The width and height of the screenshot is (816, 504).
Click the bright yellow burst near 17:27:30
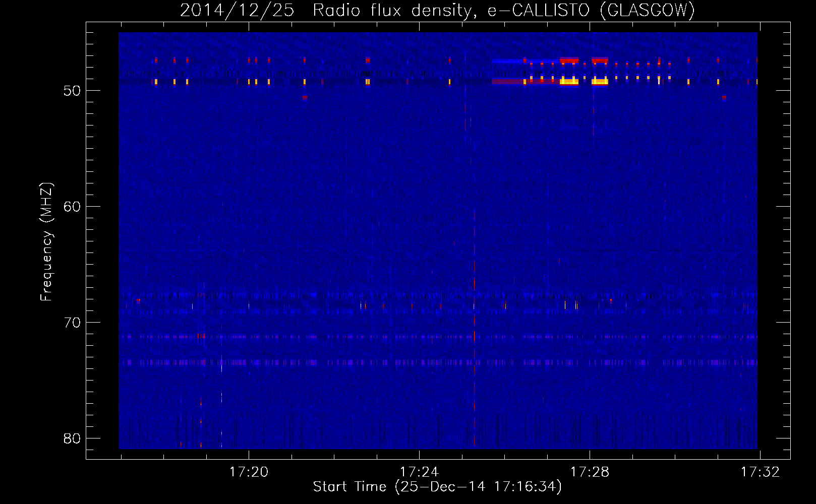point(569,81)
